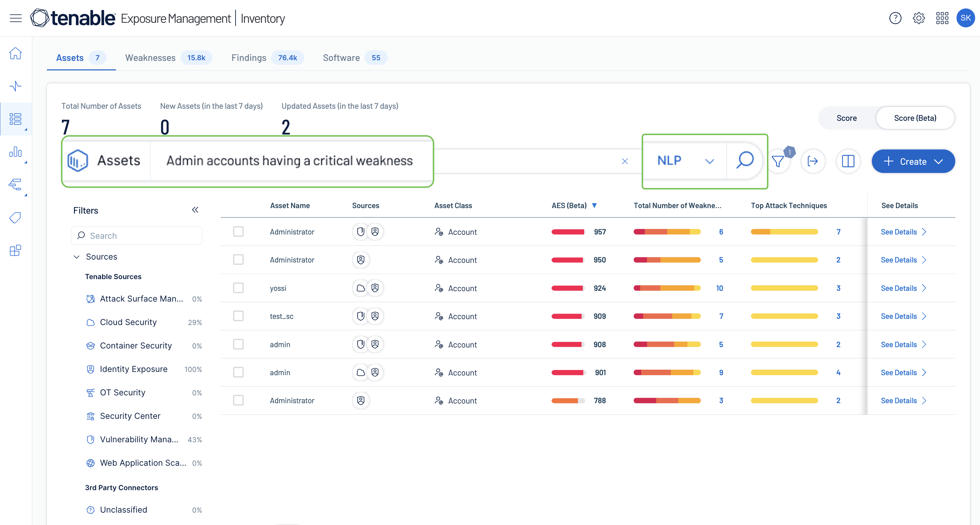Select the test_sc row checkbox

pyautogui.click(x=238, y=316)
